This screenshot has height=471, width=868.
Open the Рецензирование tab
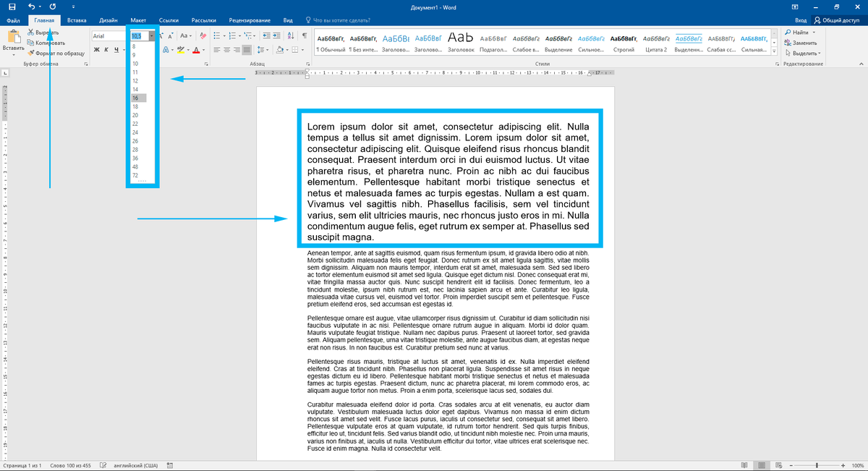250,20
